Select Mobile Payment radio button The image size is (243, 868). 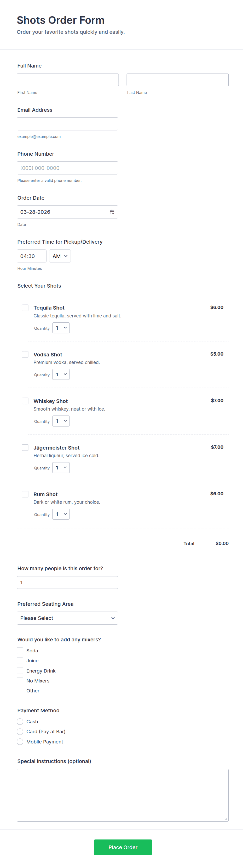(20, 742)
